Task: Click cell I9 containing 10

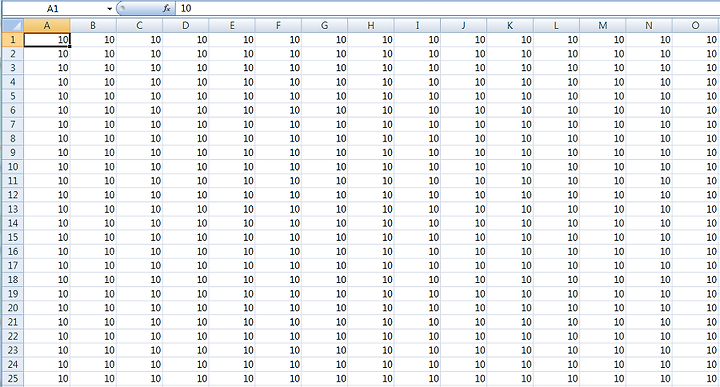Action: 417,152
